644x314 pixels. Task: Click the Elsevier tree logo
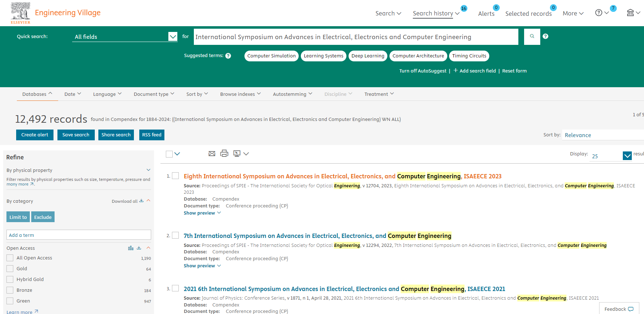pyautogui.click(x=20, y=13)
